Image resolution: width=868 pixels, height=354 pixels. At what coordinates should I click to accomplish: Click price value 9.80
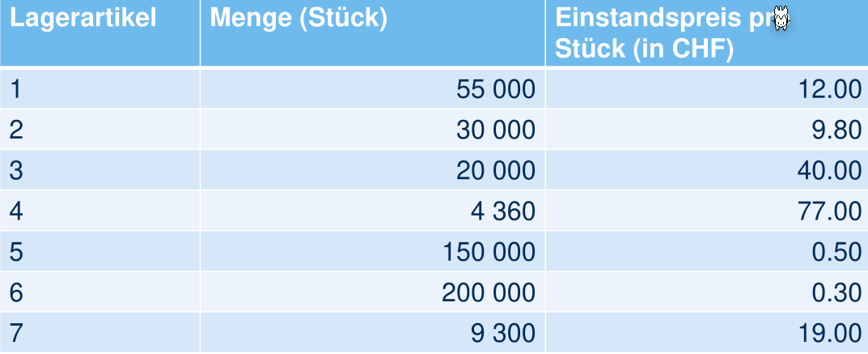pos(836,130)
